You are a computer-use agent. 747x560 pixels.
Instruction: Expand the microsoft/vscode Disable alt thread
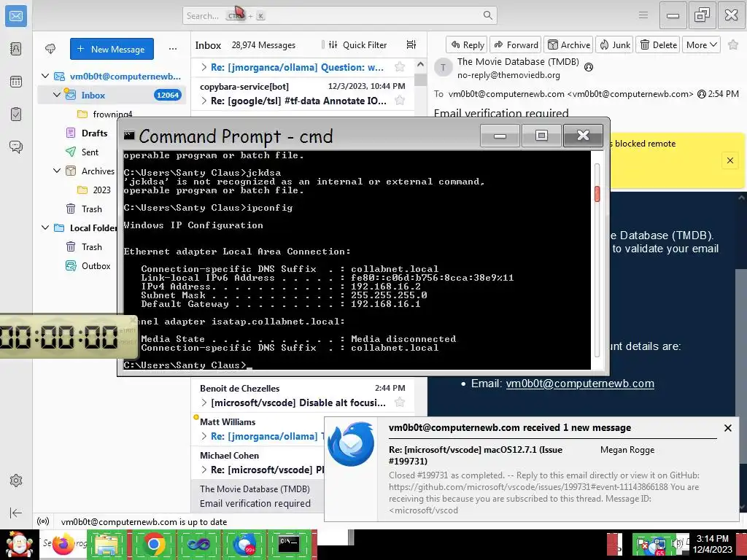point(204,402)
